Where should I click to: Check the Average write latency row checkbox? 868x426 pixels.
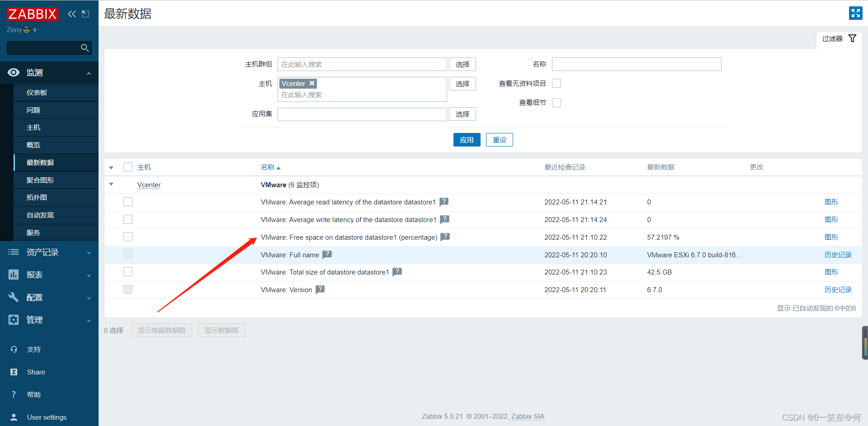coord(128,219)
